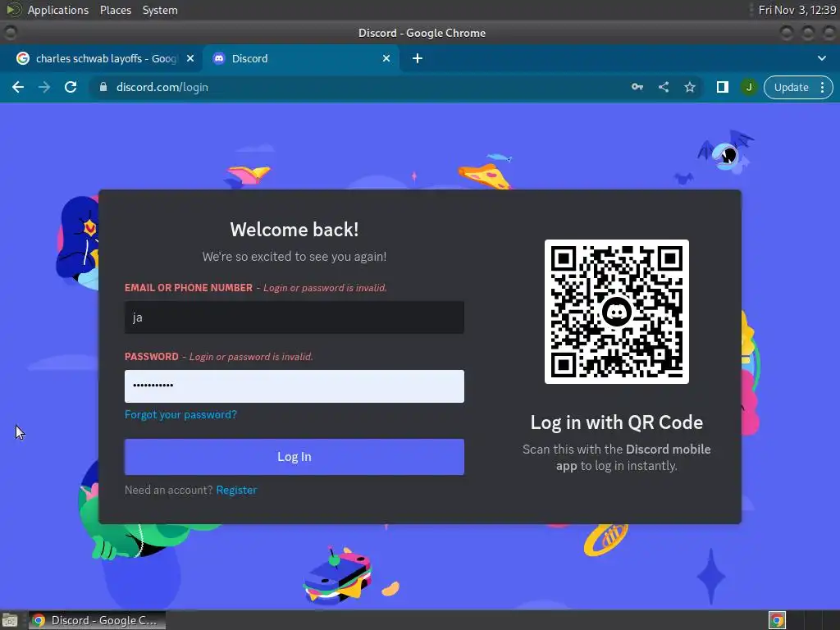
Task: Click the Log in with QR Code heading
Action: pos(617,422)
